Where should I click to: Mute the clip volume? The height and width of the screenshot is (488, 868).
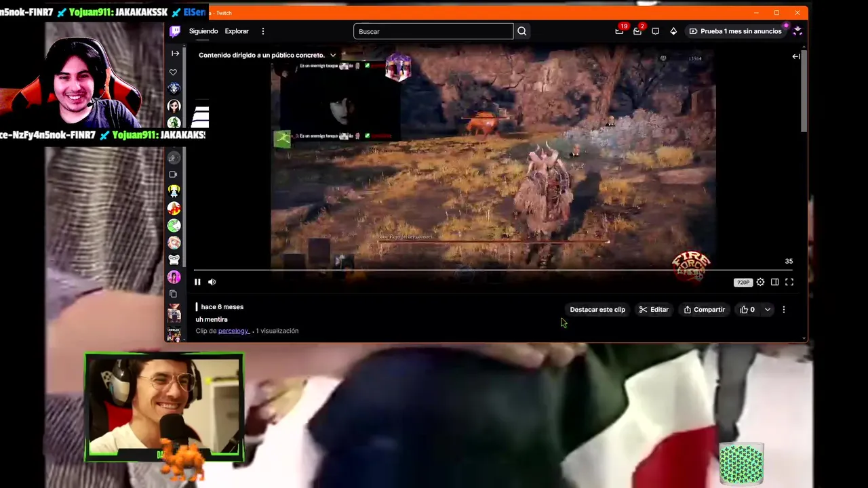point(212,282)
